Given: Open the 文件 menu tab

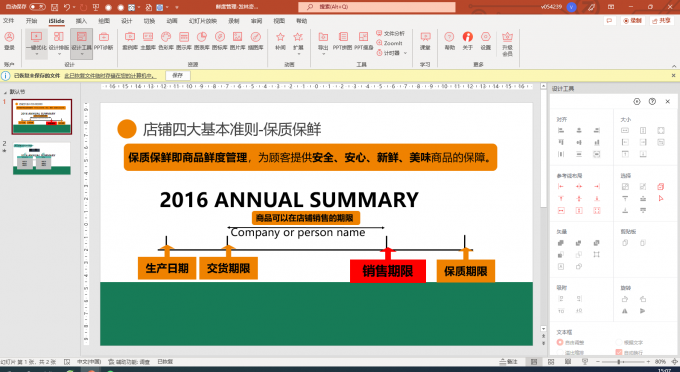Looking at the screenshot, I should (8, 21).
